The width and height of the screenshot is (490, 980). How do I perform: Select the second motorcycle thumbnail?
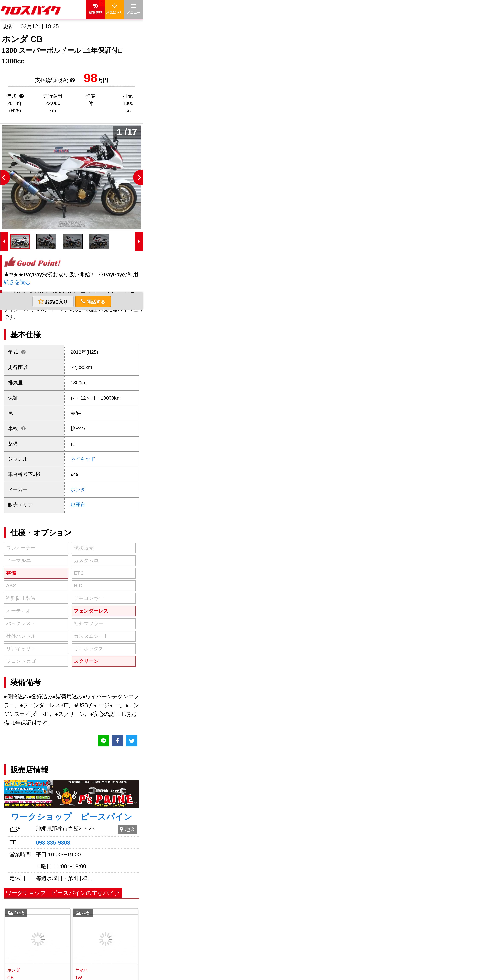[x=46, y=242]
